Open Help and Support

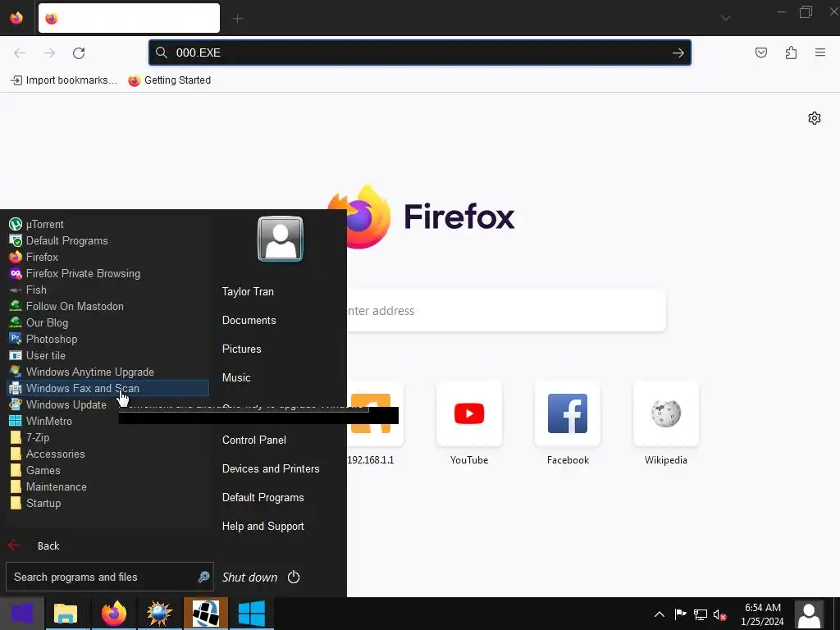[x=263, y=527]
